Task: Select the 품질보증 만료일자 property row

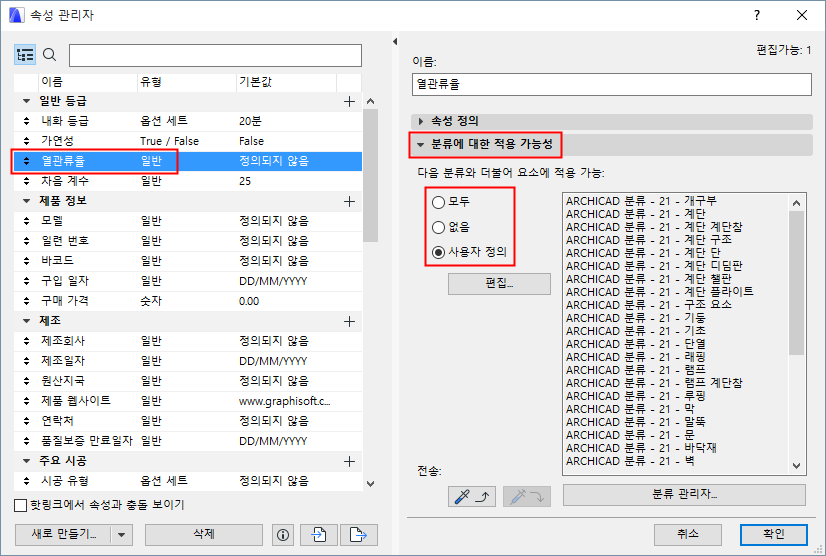Action: [188, 441]
